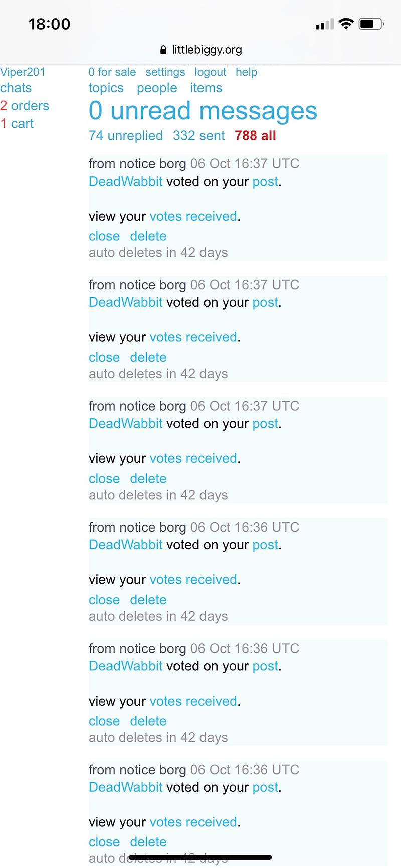Open the items menu item
Screen dimensions: 401x868
(206, 88)
